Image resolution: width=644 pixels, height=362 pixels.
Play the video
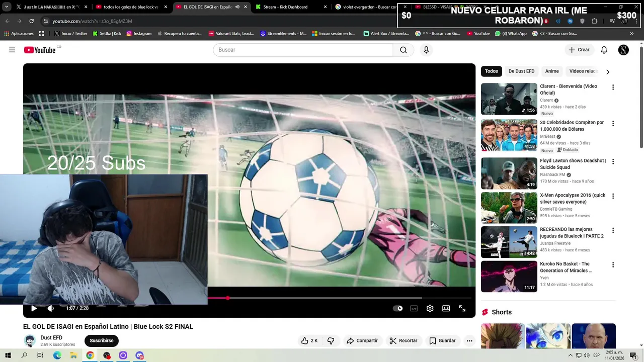pos(34,308)
